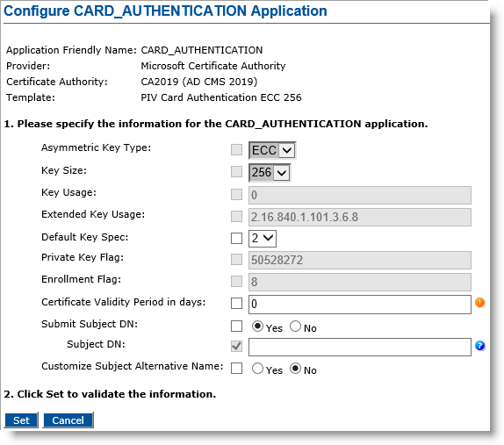Click into the Subject DN text field
Image resolution: width=504 pixels, height=445 pixels.
[x=360, y=347]
